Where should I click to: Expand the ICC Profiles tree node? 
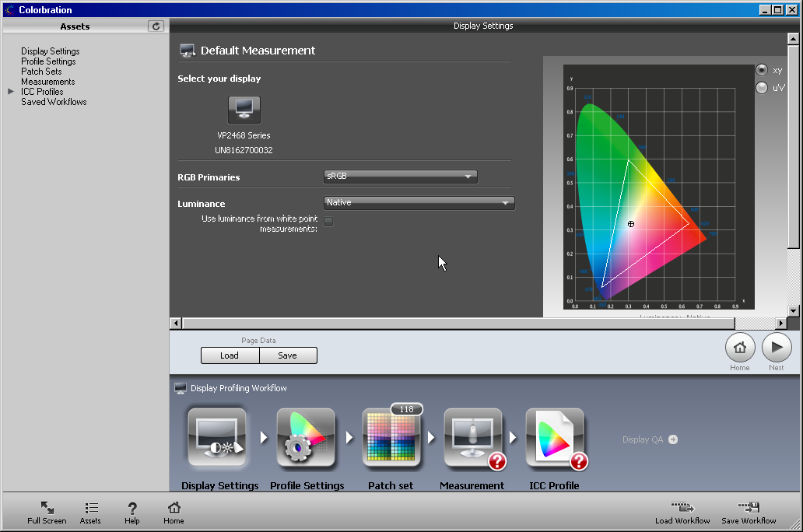(11, 92)
